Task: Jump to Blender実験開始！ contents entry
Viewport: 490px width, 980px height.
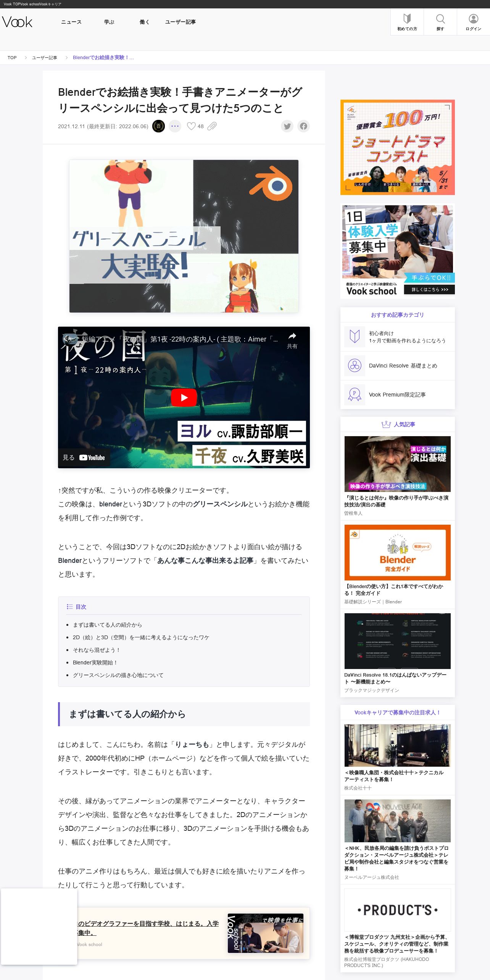Action: (x=95, y=662)
